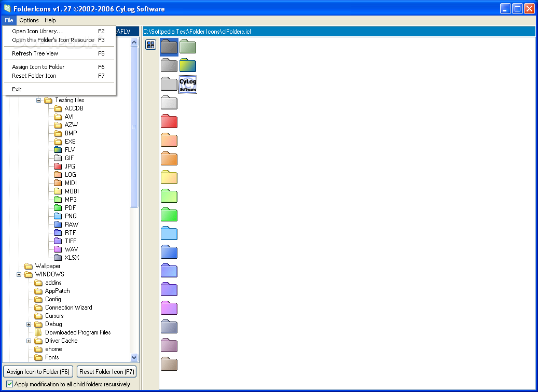Collapse the Testing files folder
The height and width of the screenshot is (392, 538).
tap(38, 100)
